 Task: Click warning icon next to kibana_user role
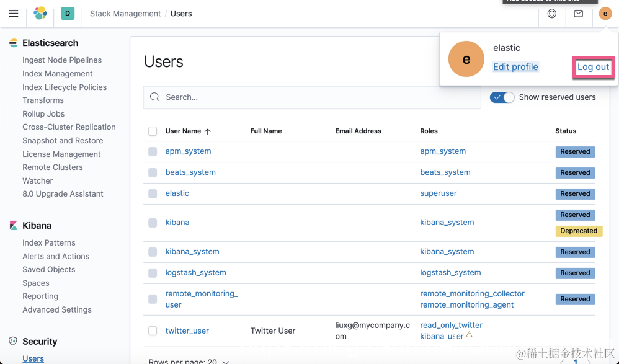coord(469,335)
